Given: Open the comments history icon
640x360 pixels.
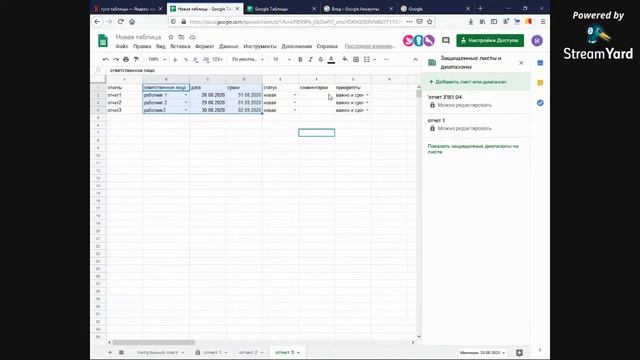Looking at the screenshot, I should click(446, 40).
